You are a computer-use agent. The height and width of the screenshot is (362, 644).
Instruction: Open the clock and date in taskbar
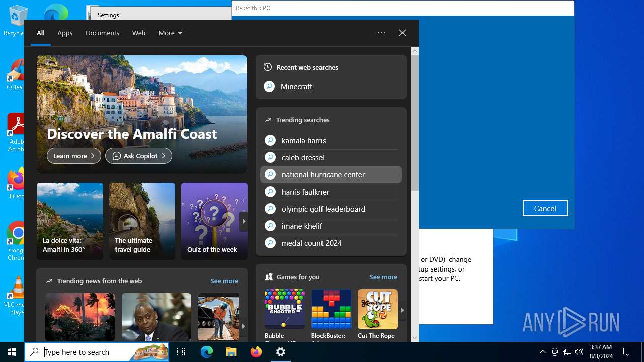[x=601, y=352]
